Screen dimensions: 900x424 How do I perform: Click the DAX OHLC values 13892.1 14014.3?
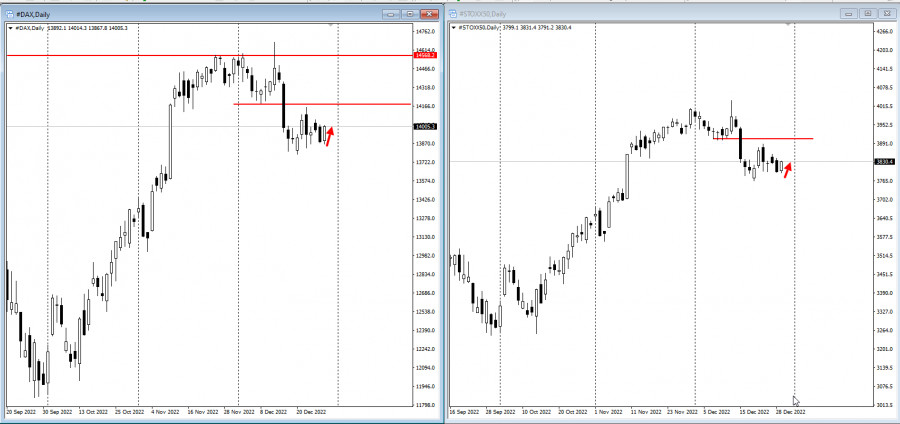coord(68,28)
